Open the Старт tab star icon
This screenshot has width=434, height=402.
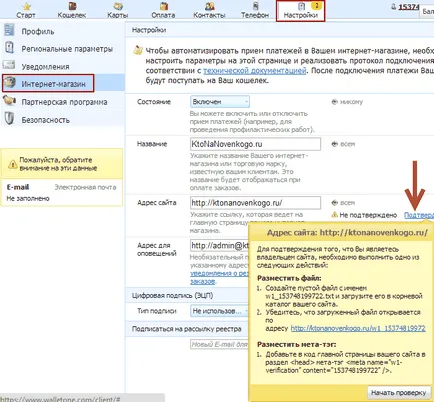(x=26, y=7)
